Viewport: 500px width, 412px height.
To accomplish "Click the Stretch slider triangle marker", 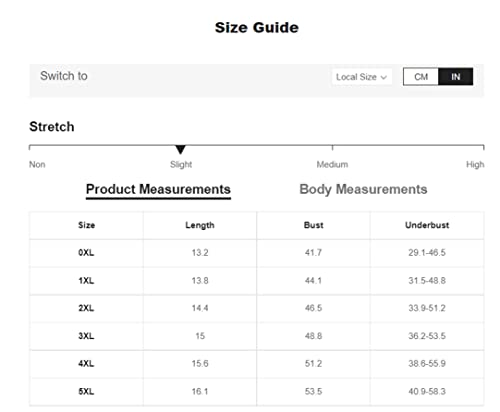I will (180, 149).
